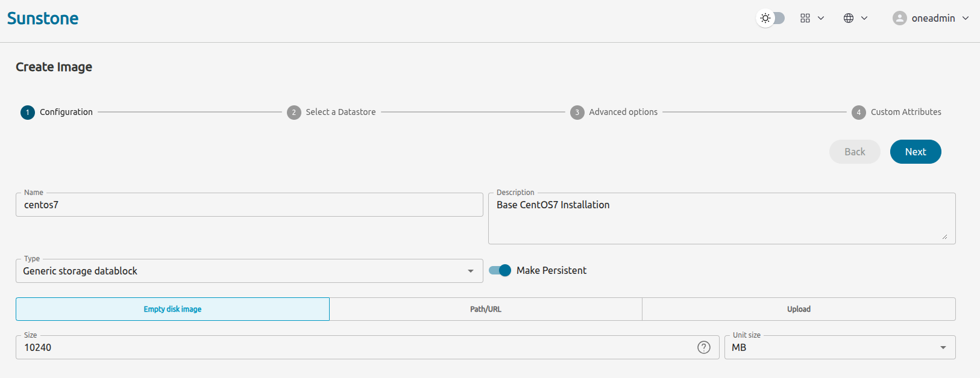Focus the Name field containing centos7
Image resolution: width=980 pixels, height=378 pixels.
click(250, 205)
